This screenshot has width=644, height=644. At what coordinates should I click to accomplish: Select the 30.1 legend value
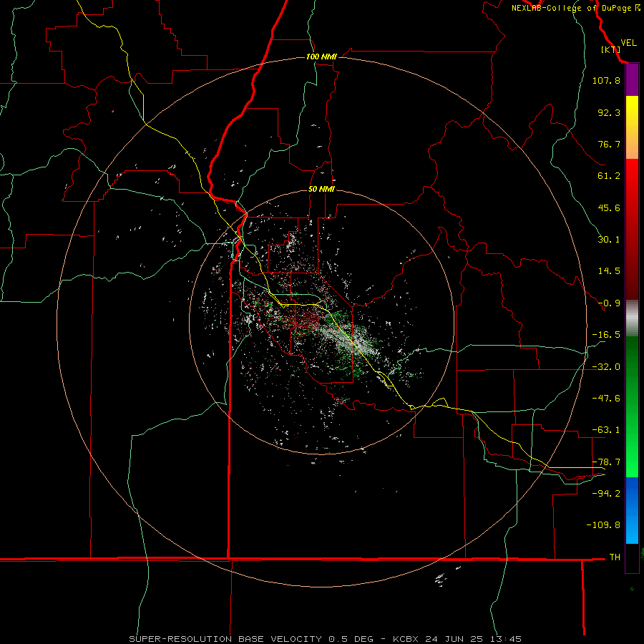click(609, 240)
